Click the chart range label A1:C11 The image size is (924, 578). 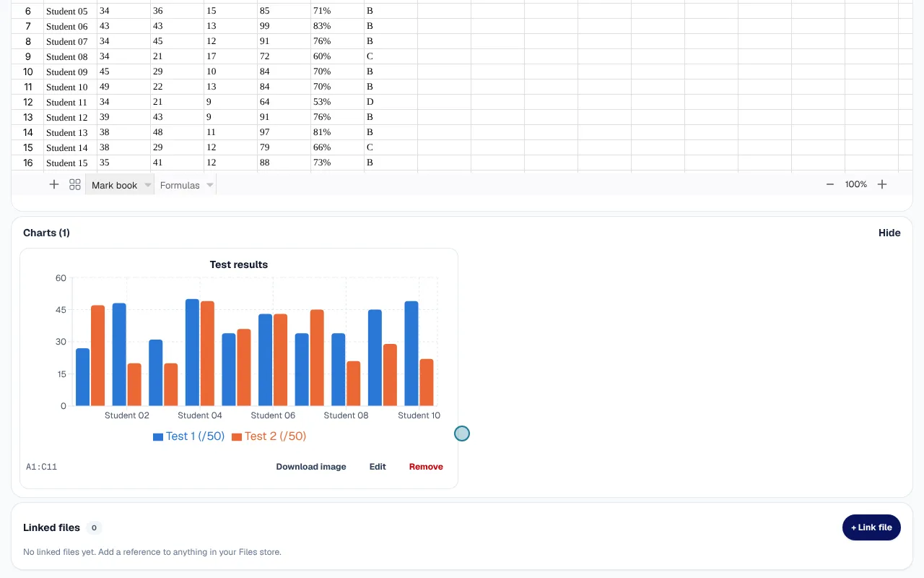click(41, 467)
